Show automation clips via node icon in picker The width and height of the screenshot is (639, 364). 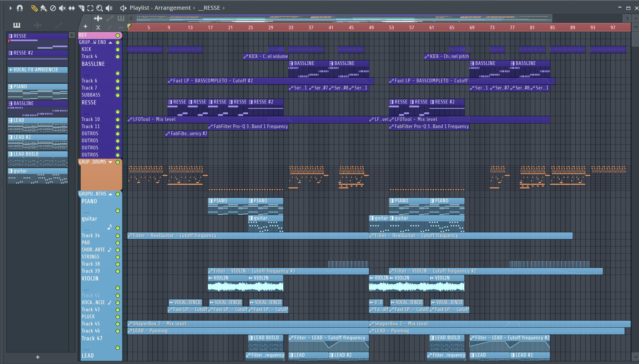click(59, 25)
